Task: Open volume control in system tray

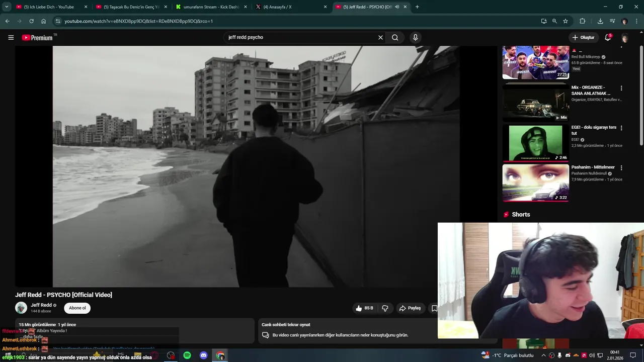Action: [592, 355]
